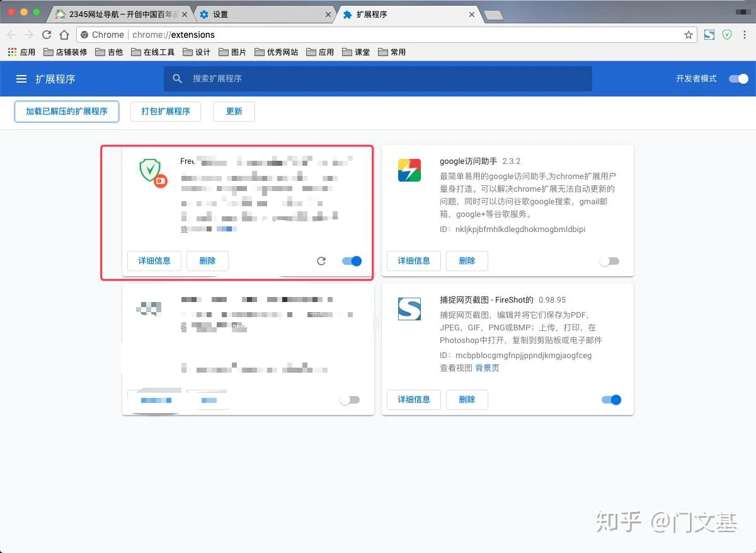Open the 优秀网站 bookmark folder
Image resolution: width=756 pixels, height=553 pixels.
point(276,52)
